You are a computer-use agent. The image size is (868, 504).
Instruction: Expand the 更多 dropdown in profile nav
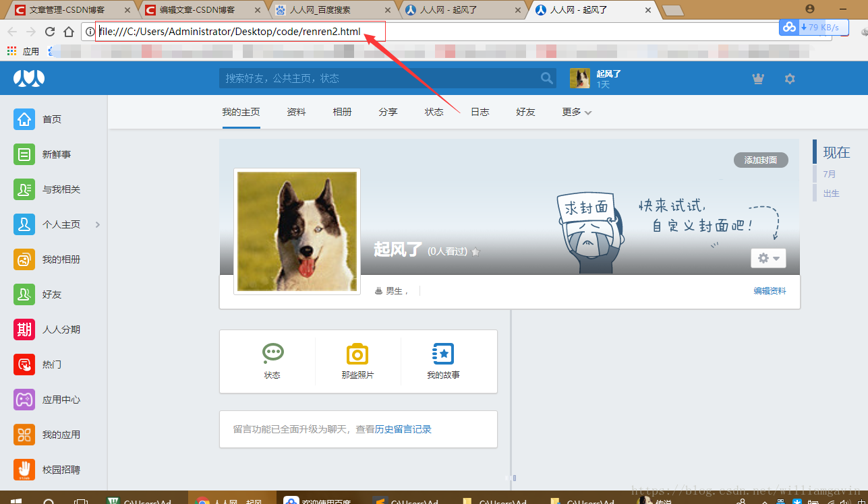(x=577, y=112)
